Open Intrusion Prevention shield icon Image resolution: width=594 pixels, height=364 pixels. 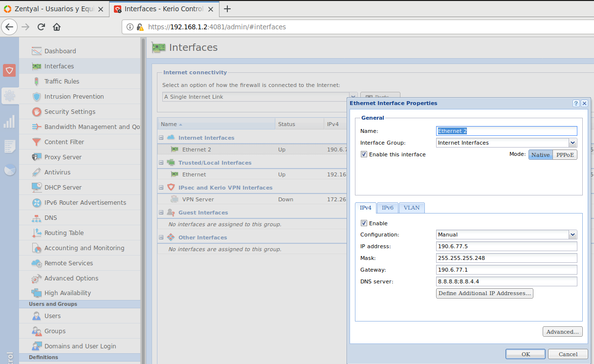37,96
